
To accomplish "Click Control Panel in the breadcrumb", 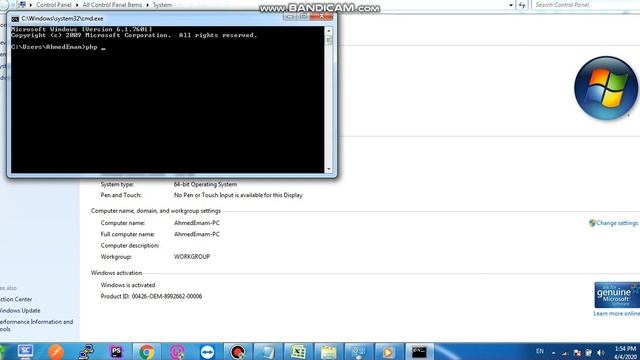I will pos(54,5).
